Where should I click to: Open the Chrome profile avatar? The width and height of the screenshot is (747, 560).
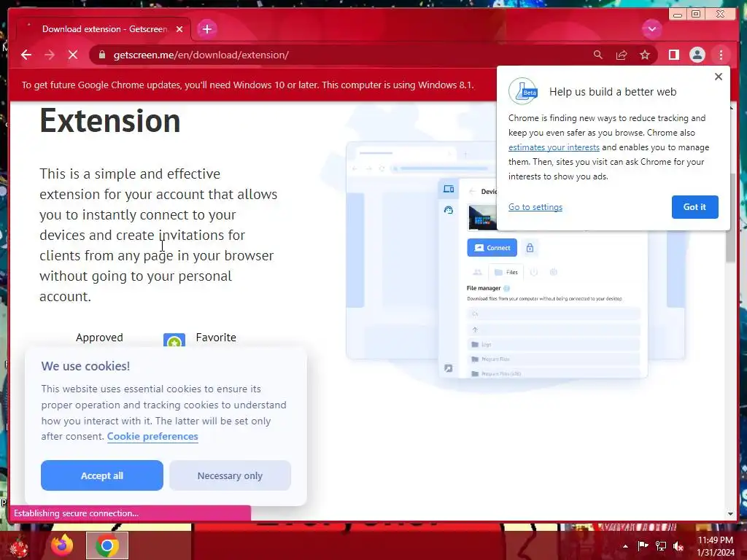pyautogui.click(x=697, y=55)
